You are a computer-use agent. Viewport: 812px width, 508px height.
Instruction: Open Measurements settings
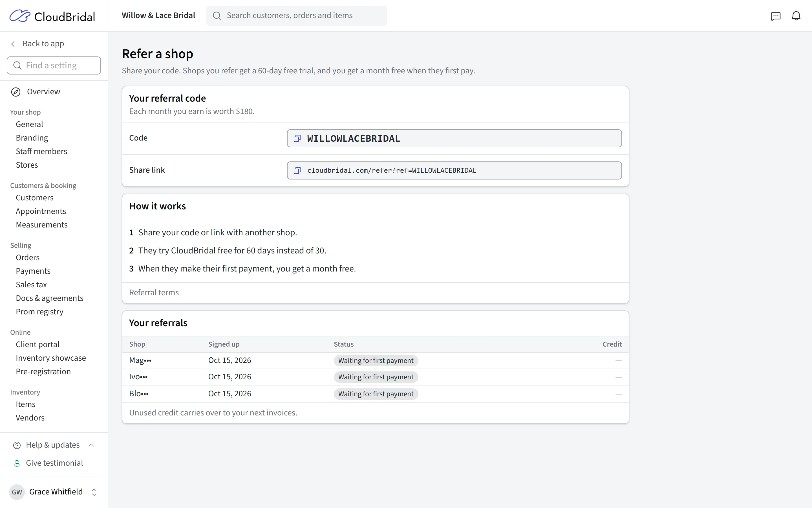click(42, 225)
